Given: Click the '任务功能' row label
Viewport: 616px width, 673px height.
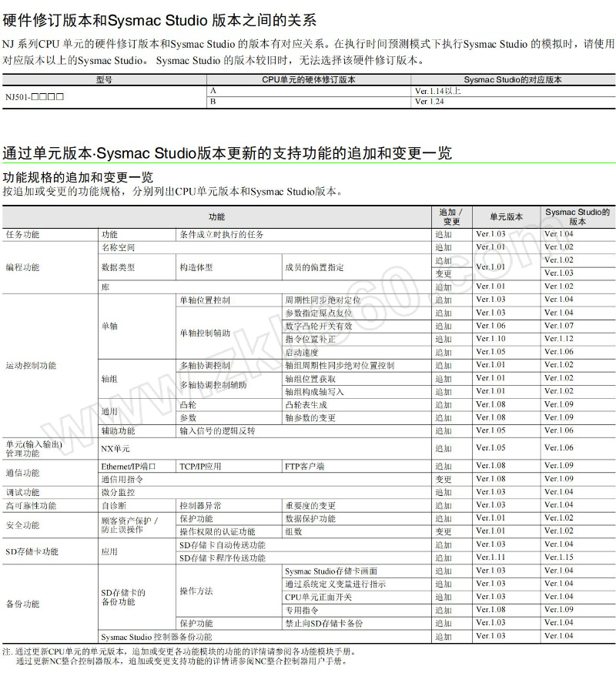Looking at the screenshot, I should [23, 234].
